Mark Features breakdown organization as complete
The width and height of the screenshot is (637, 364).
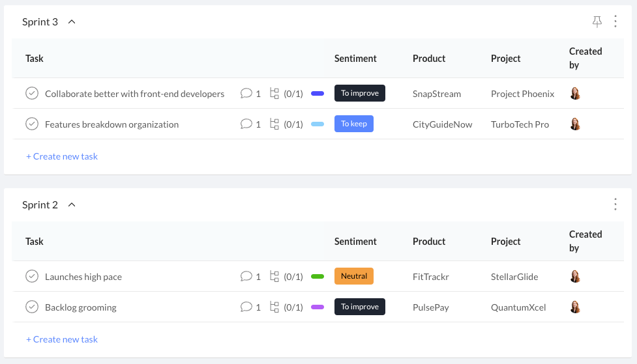(x=32, y=124)
